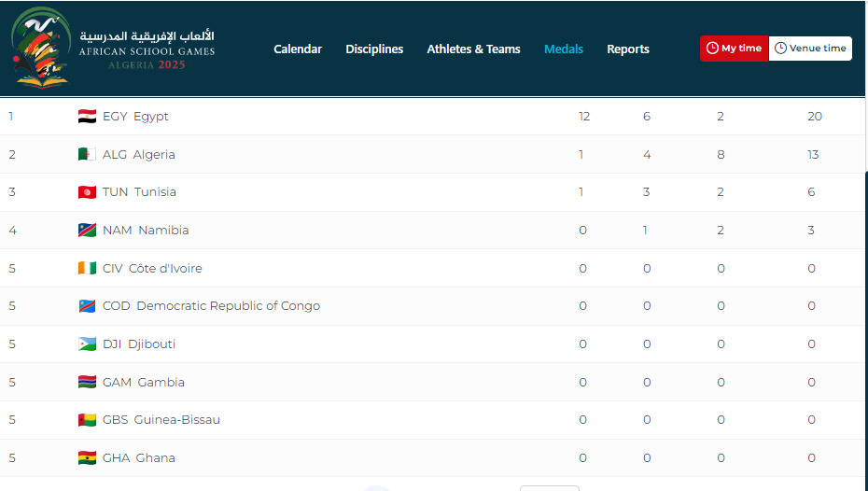Image resolution: width=868 pixels, height=491 pixels.
Task: Open the GBS Guinea-Bissau country link
Action: click(x=161, y=420)
